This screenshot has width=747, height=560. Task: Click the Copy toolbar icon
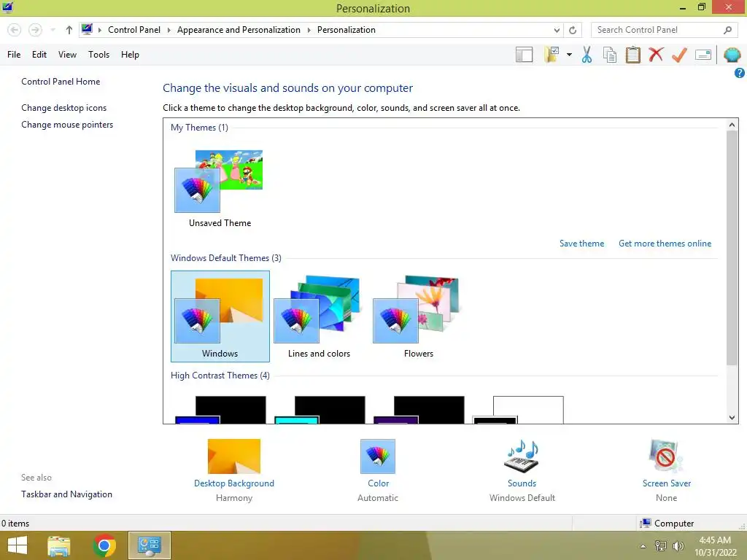coord(610,55)
